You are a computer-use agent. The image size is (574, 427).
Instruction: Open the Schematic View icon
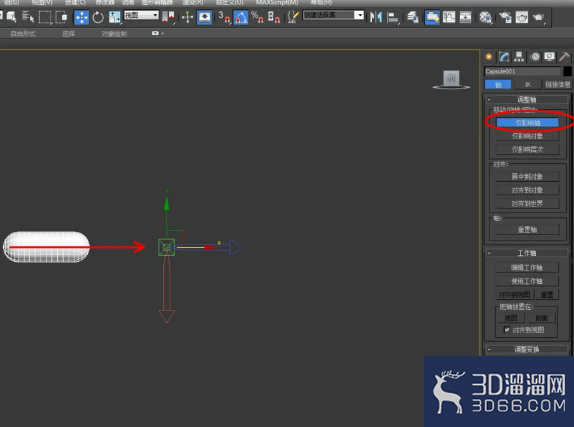pyautogui.click(x=465, y=17)
